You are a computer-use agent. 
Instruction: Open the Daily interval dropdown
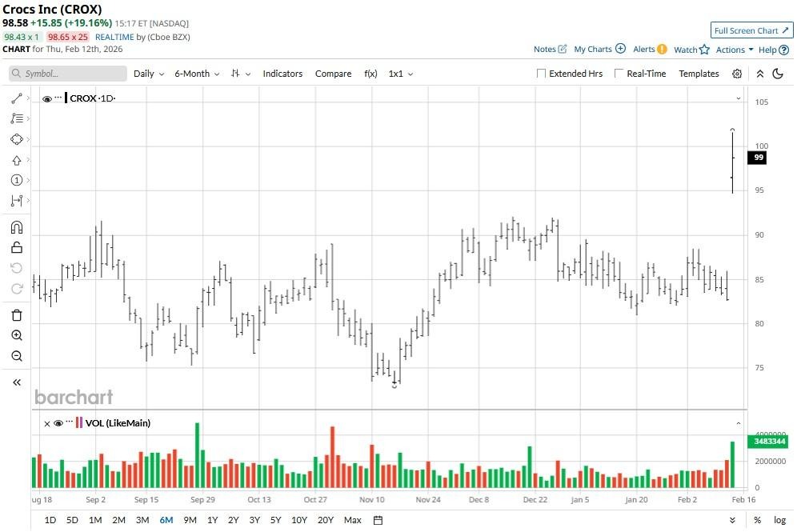point(148,74)
